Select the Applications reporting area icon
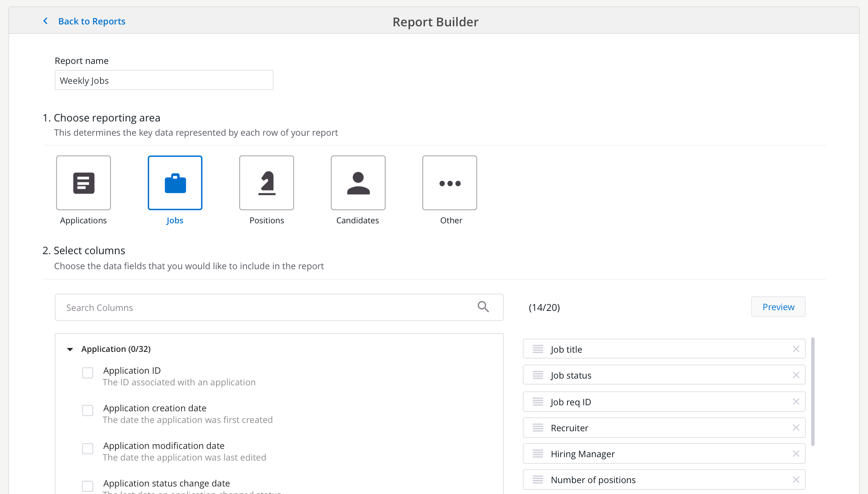Image resolution: width=868 pixels, height=494 pixels. (83, 183)
